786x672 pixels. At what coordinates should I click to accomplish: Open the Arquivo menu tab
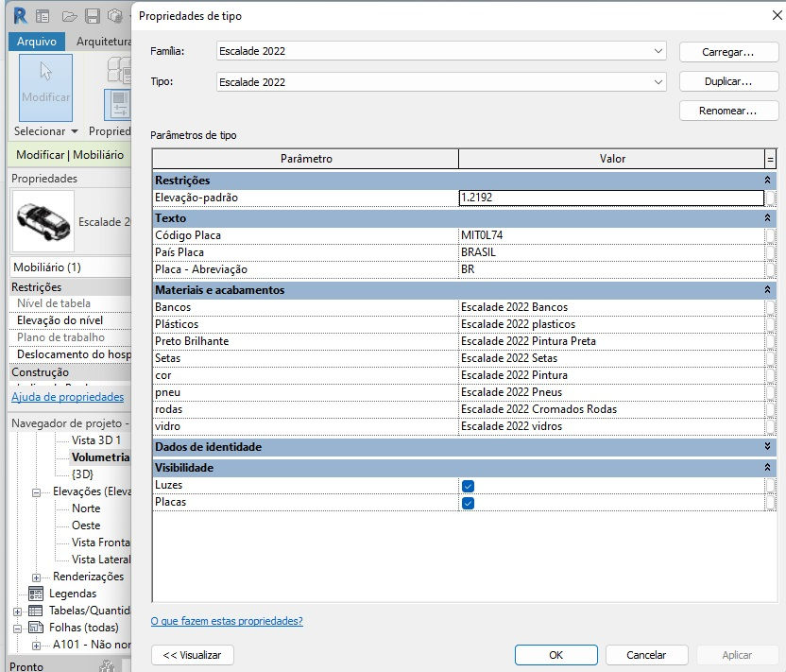pos(37,42)
